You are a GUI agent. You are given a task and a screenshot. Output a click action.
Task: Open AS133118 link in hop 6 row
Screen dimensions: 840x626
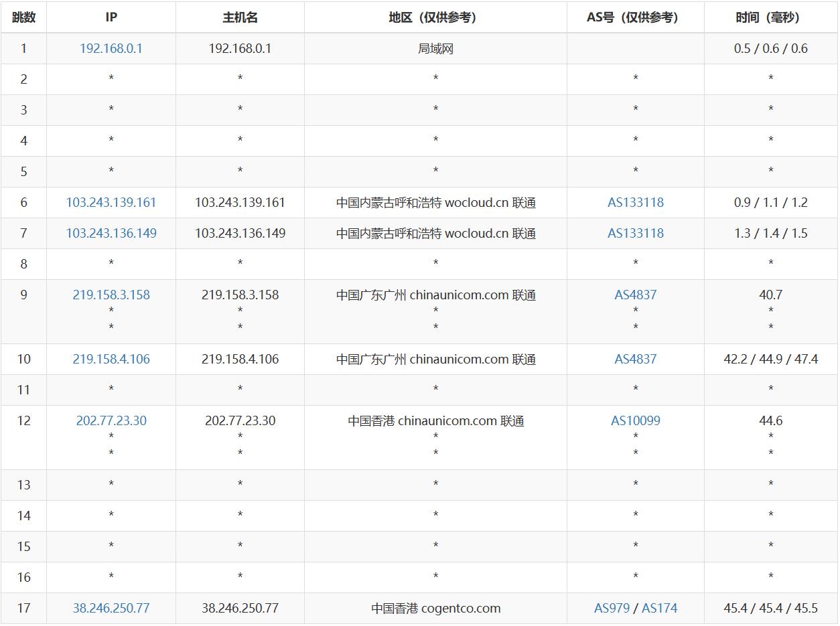(635, 203)
